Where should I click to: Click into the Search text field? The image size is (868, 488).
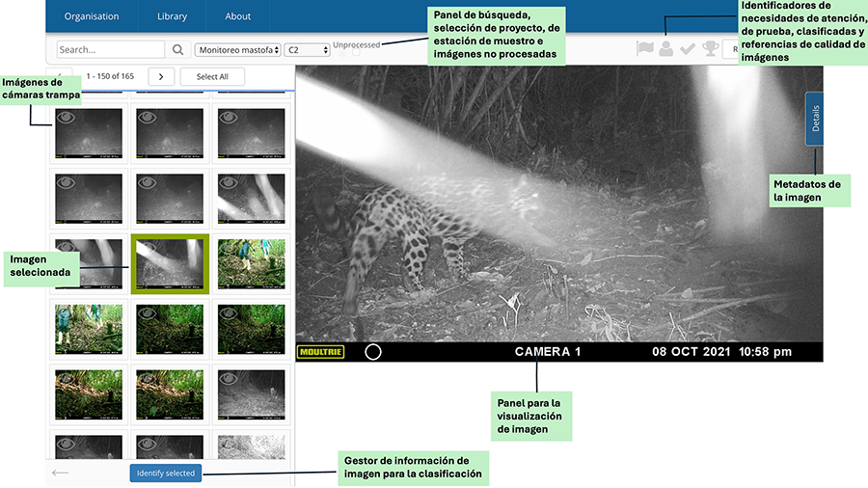(x=110, y=49)
